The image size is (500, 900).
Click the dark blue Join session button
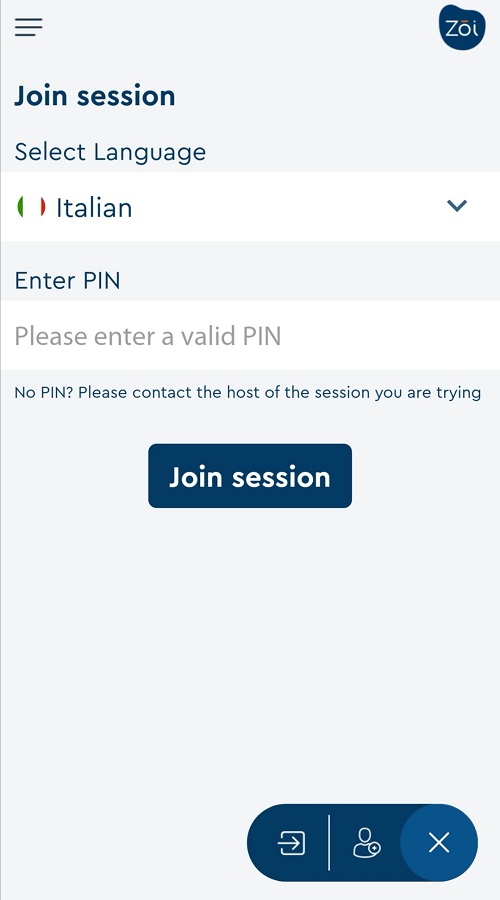pyautogui.click(x=250, y=476)
